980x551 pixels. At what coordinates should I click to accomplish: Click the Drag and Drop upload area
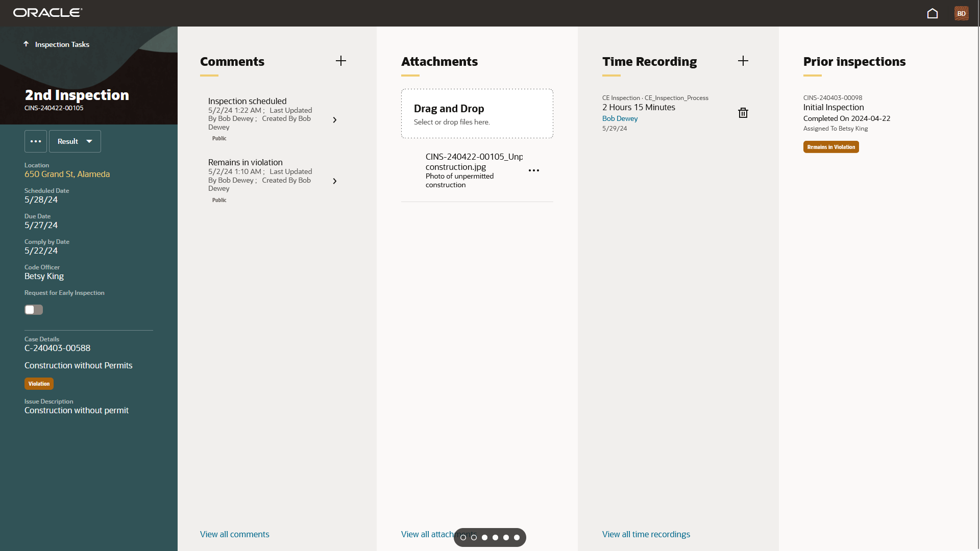(x=477, y=113)
